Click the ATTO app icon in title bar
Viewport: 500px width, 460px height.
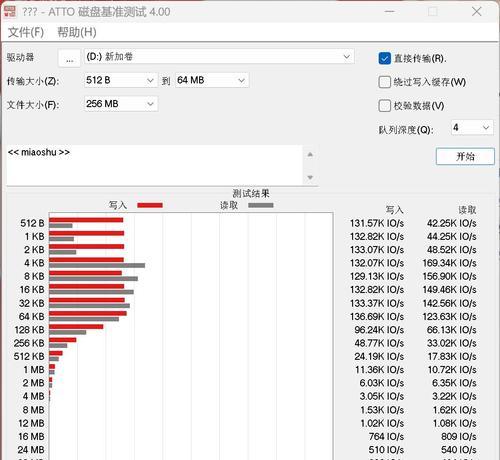point(10,11)
